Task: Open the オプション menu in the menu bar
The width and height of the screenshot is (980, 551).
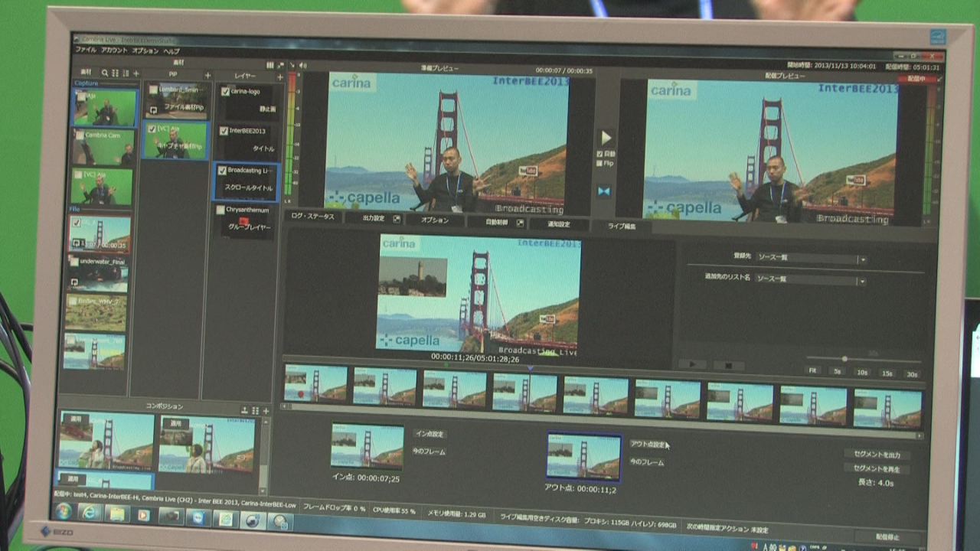Action: 145,51
